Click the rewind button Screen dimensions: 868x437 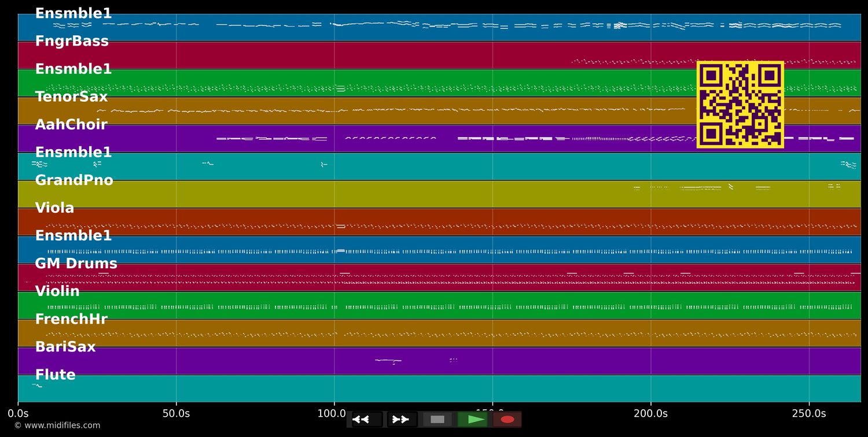367,420
